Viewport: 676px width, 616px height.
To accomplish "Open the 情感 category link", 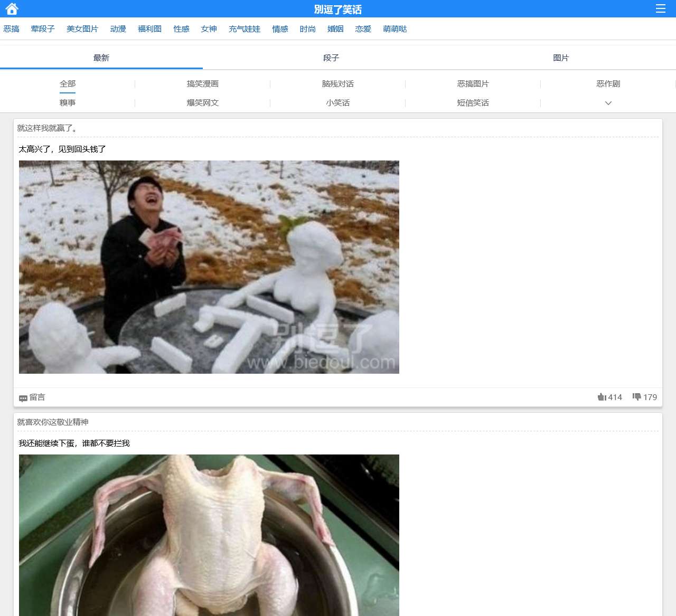I will 280,29.
